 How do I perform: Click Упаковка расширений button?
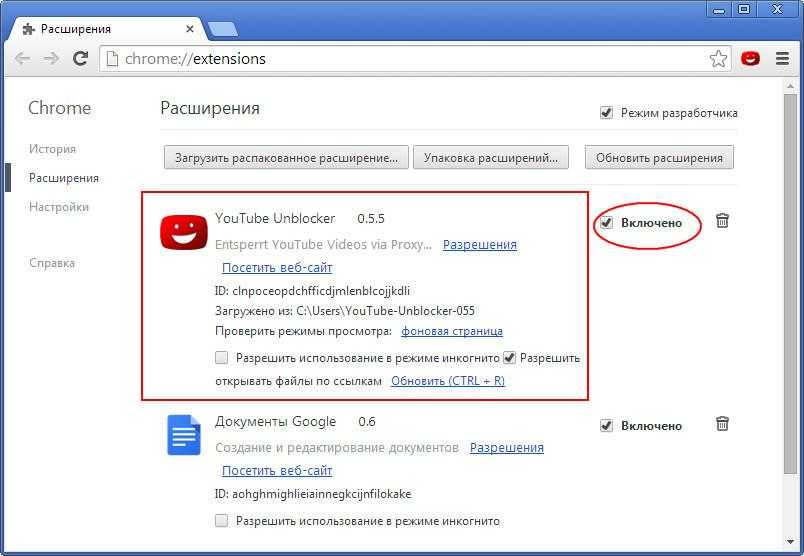click(491, 157)
